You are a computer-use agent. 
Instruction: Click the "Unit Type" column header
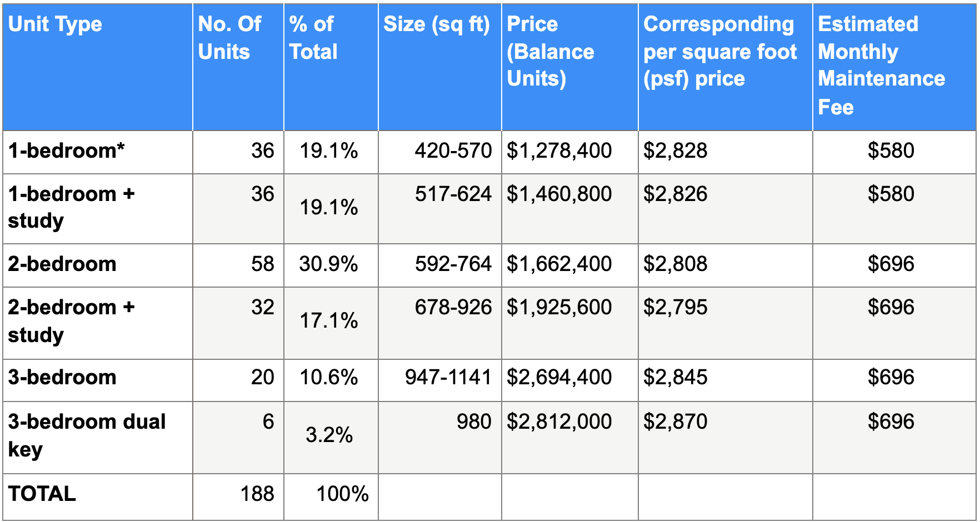click(56, 24)
